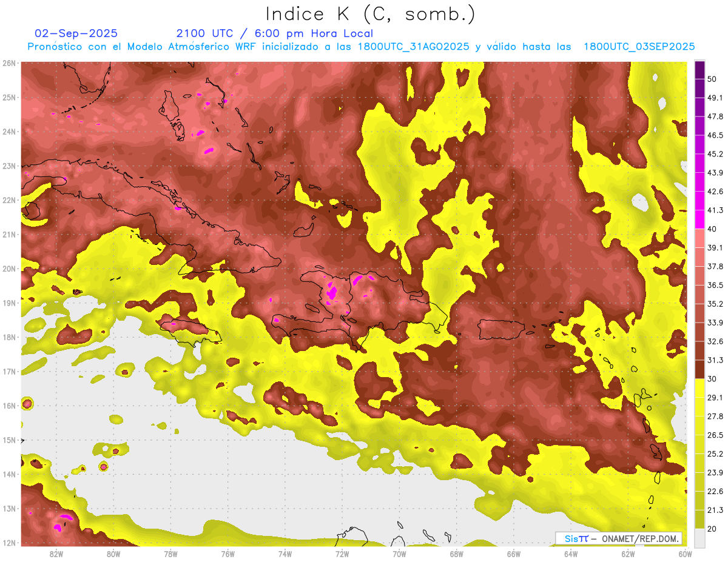Image resolution: width=728 pixels, height=562 pixels.
Task: Click the colorbar label "22.6"
Action: click(x=715, y=492)
